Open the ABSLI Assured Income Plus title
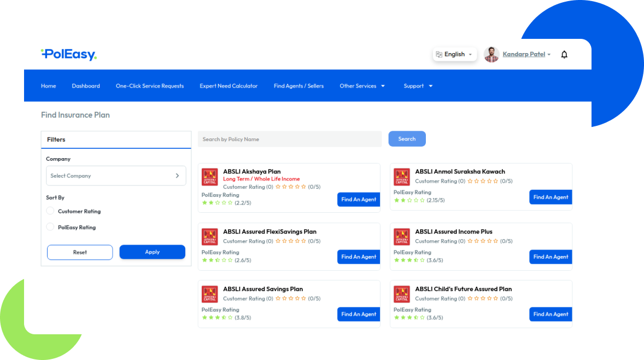Image resolution: width=644 pixels, height=360 pixels. [x=454, y=231]
